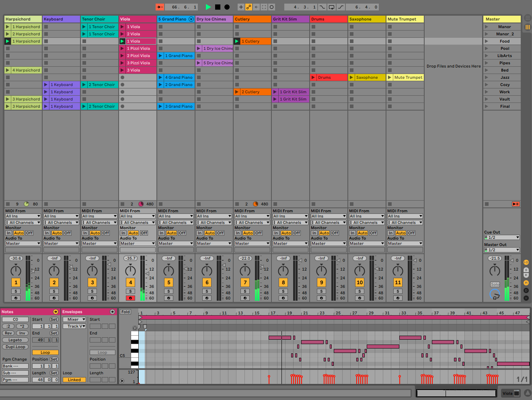Select the Saxophone track header
Viewport: 532px width, 400px height.
pos(367,19)
